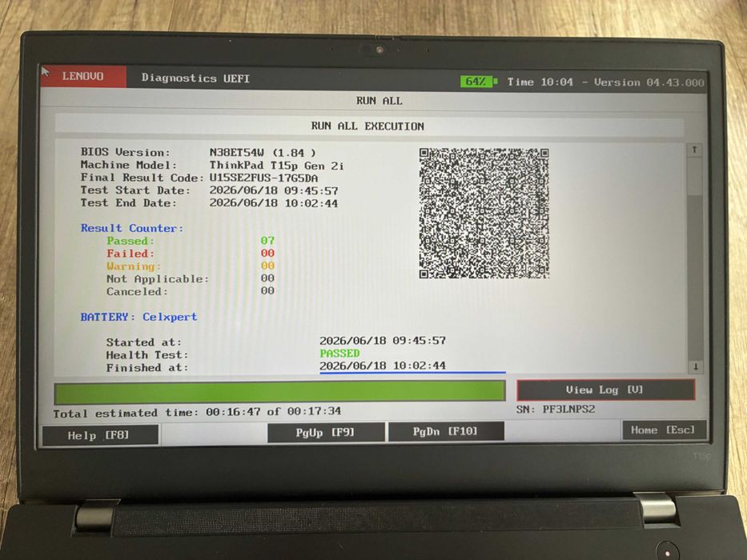Viewport: 747px width, 560px height.
Task: Click the green test progress bar
Action: click(x=279, y=391)
